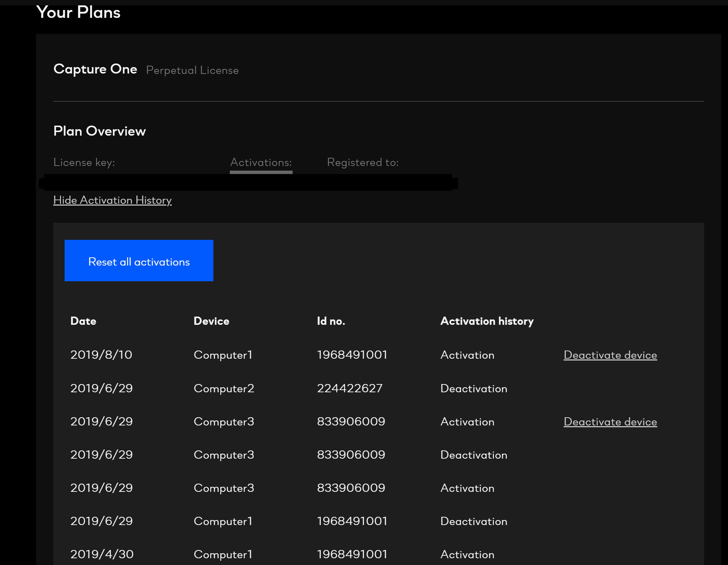Click the Computer2 device name
The height and width of the screenshot is (565, 728).
tap(224, 388)
